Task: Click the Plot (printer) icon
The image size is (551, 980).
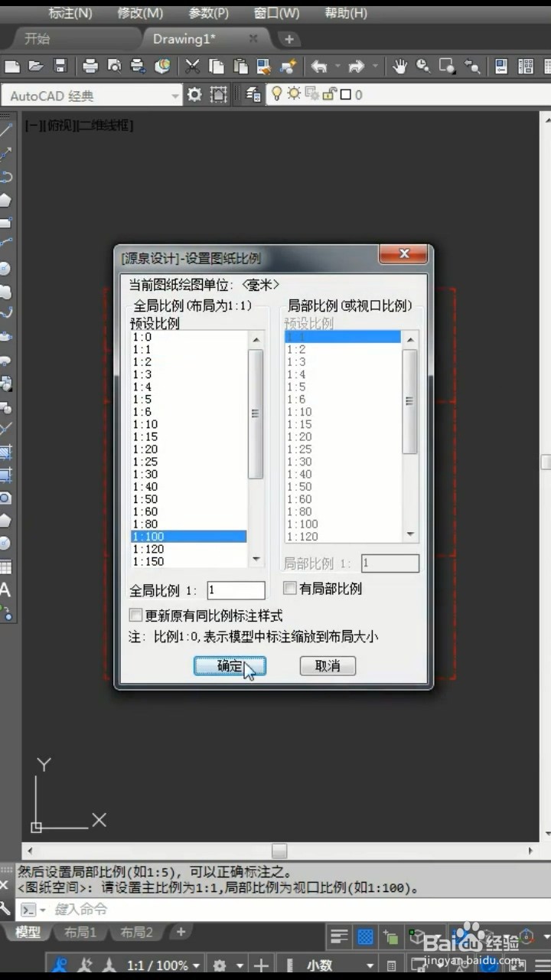Action: (90, 67)
